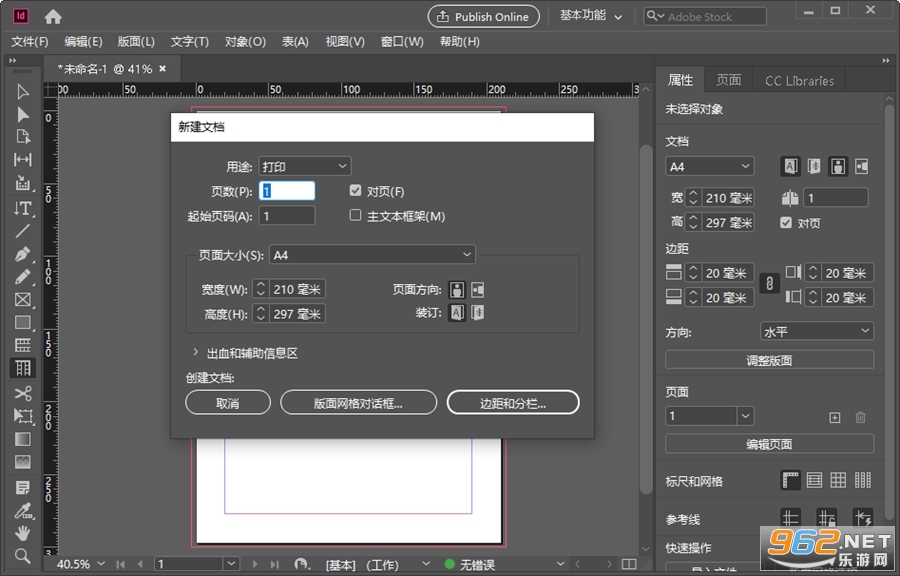This screenshot has height=576, width=900.
Task: Click the 起始页码(A) input field
Action: [287, 216]
